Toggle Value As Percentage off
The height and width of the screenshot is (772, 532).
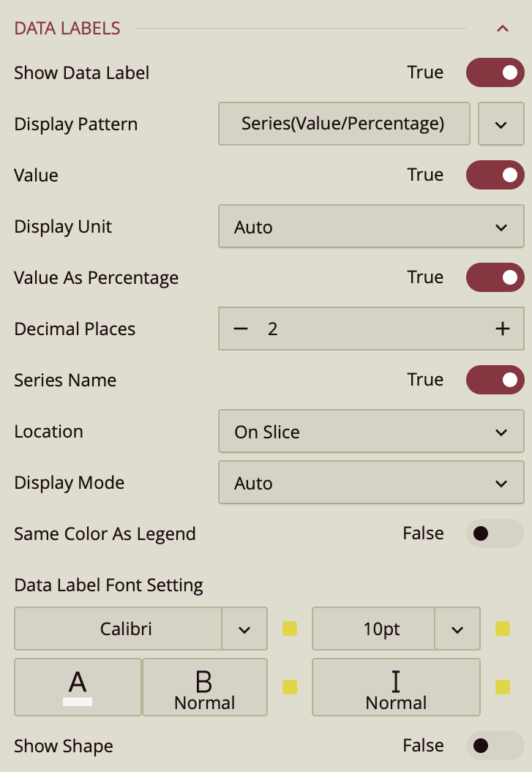[x=495, y=277]
